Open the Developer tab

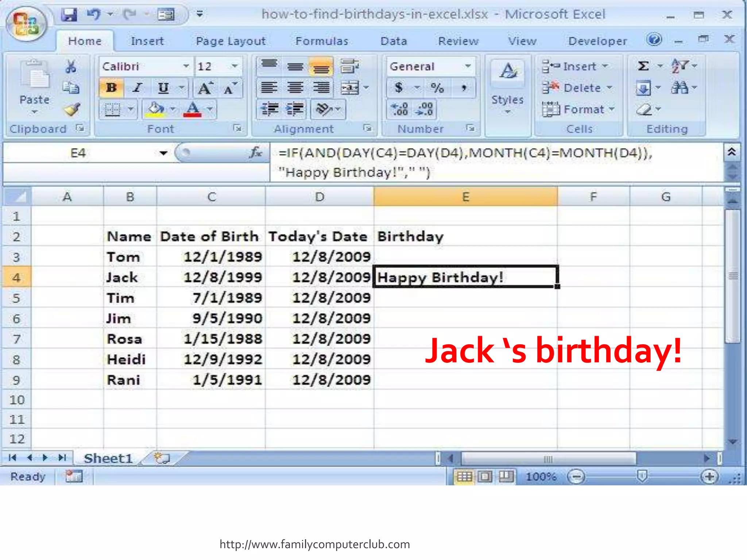[x=597, y=41]
